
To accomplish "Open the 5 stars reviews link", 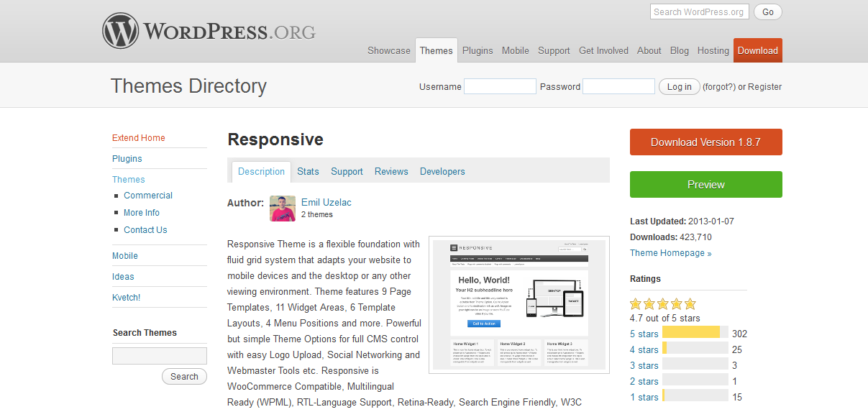I will [644, 334].
